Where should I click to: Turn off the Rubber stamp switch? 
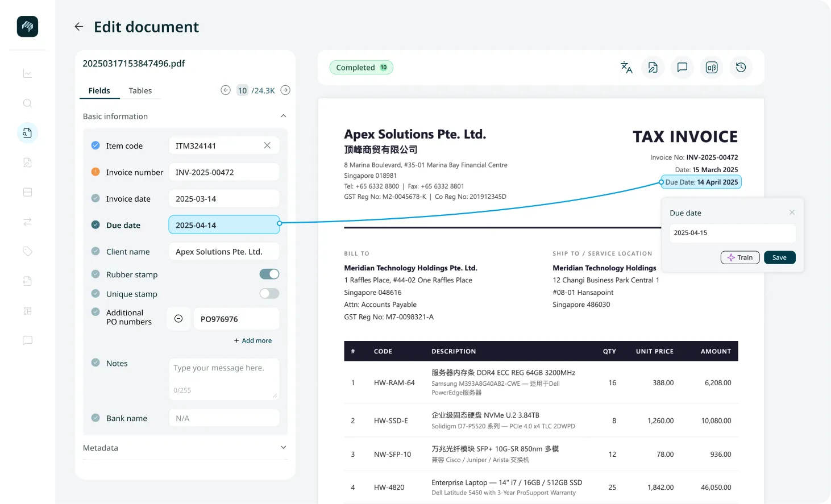point(269,274)
